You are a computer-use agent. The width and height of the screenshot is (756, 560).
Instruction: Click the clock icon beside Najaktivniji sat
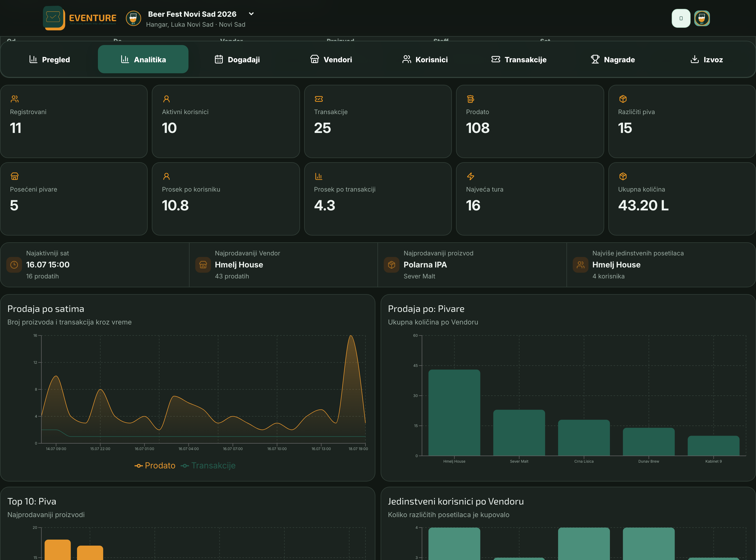click(x=14, y=265)
